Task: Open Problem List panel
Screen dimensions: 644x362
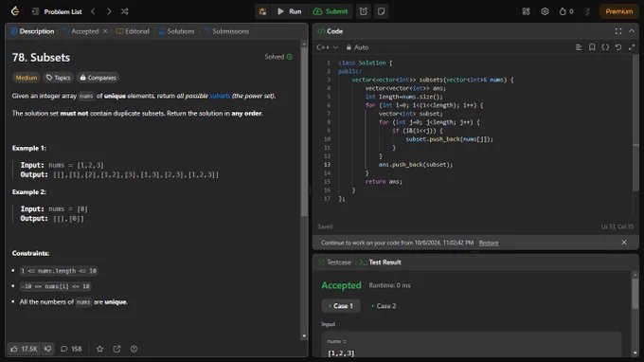Action: [57, 11]
